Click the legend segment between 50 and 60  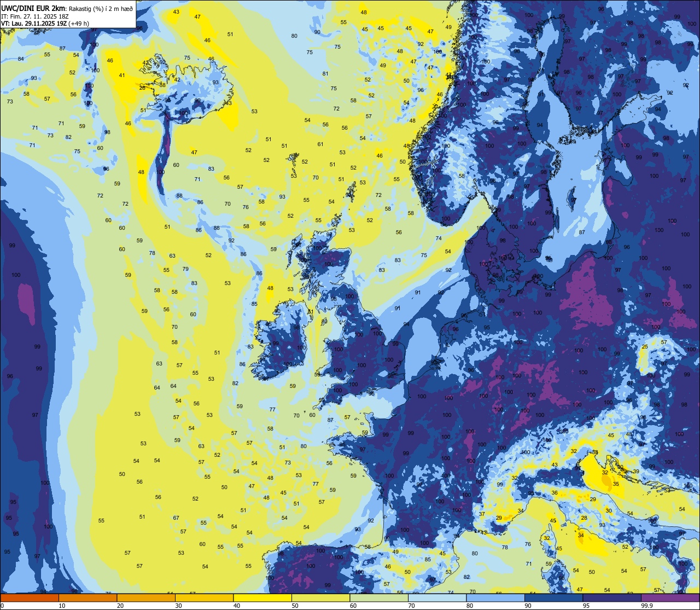(x=320, y=597)
